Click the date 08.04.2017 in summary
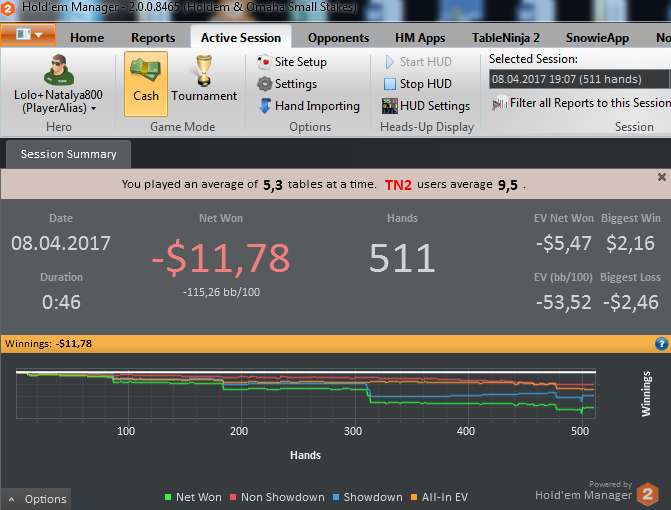The image size is (671, 510). point(61,243)
